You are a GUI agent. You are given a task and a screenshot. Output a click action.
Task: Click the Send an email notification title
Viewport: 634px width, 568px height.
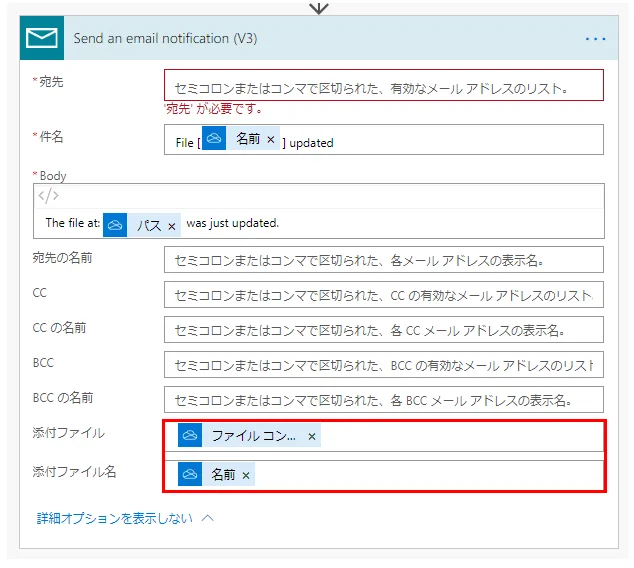(x=165, y=39)
